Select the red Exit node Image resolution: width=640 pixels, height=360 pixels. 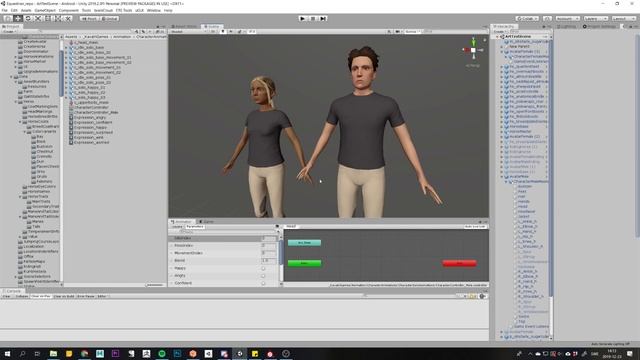(x=459, y=263)
